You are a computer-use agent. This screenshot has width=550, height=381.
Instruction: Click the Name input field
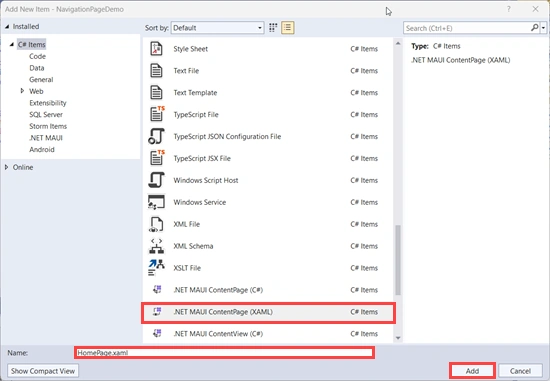[x=224, y=353]
